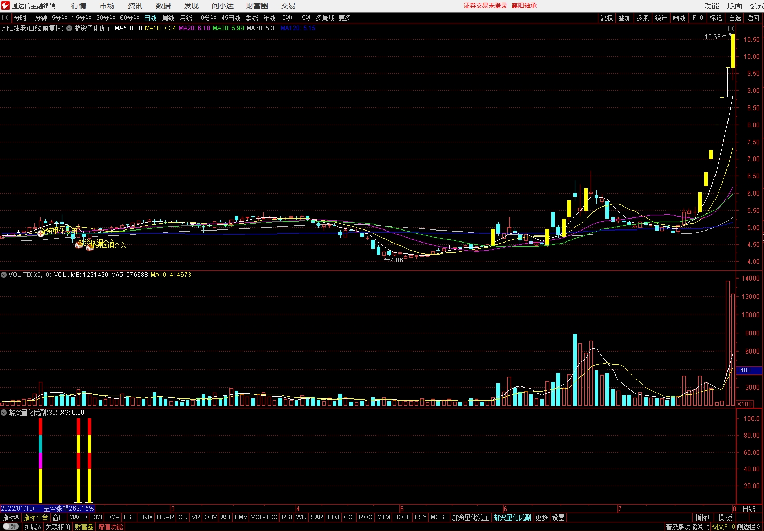This screenshot has height=532, width=764.
Task: Open indicator 设置 settings
Action: coord(559,517)
